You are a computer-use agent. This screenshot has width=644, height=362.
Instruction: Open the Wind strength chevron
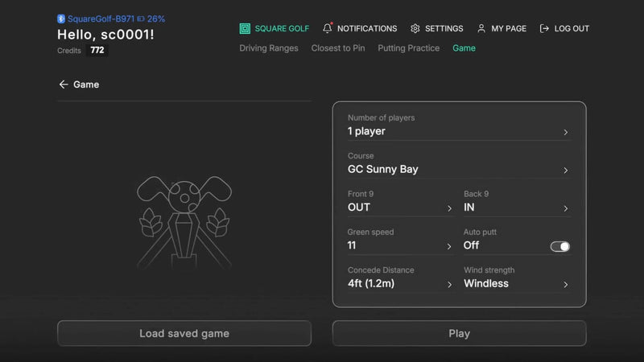[x=565, y=284]
